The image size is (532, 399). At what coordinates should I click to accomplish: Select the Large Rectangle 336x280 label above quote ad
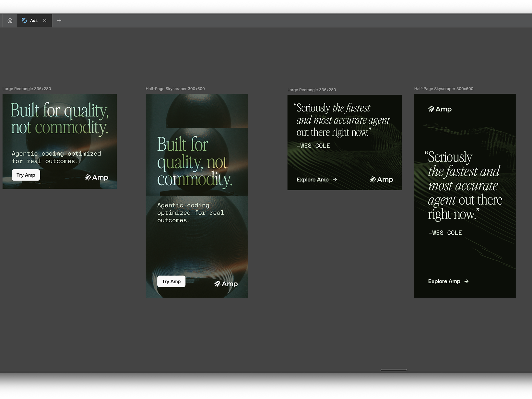pyautogui.click(x=312, y=90)
